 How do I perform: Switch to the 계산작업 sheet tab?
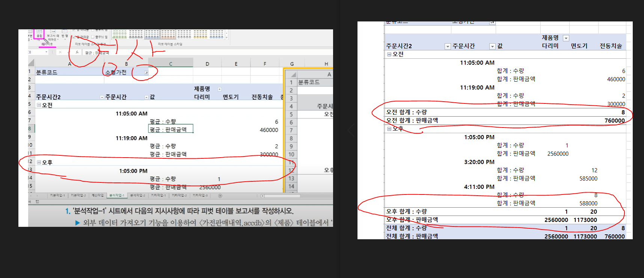coord(97,196)
